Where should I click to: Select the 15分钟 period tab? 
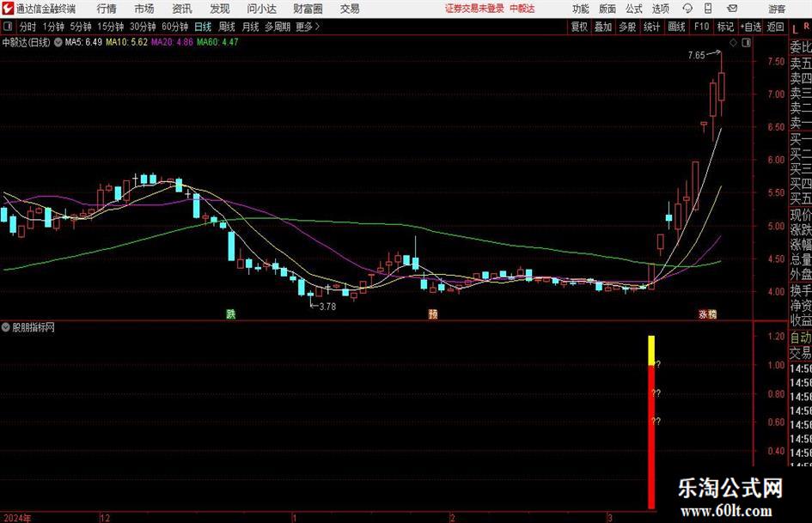[110, 27]
